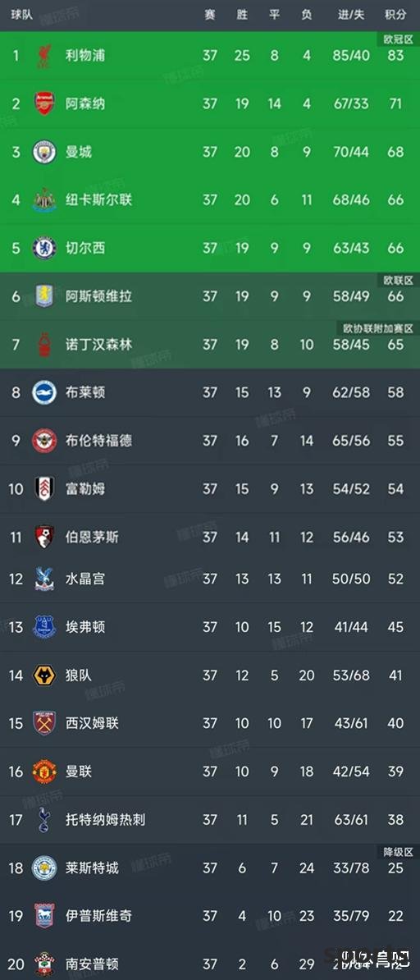Select the Manchester City crest
The image size is (420, 980).
[x=44, y=151]
